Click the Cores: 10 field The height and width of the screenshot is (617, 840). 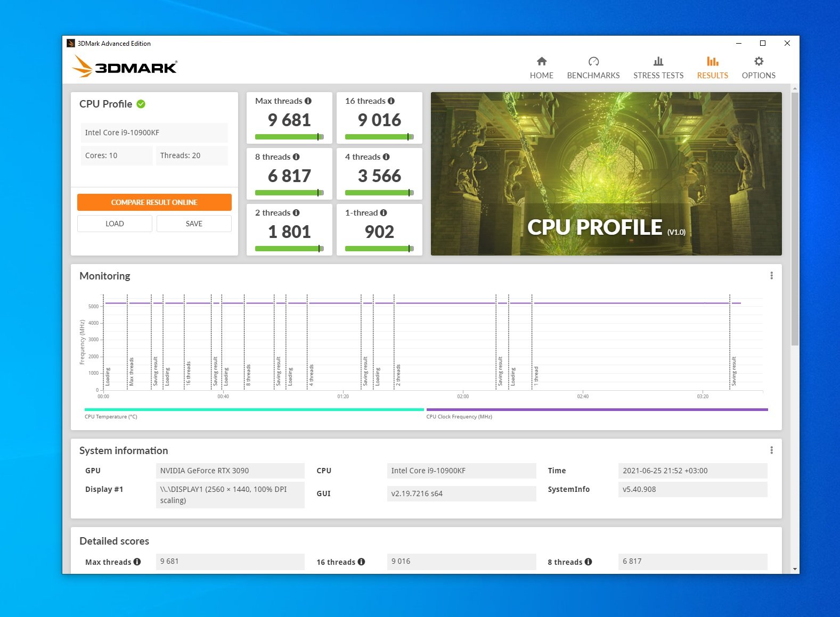[117, 155]
